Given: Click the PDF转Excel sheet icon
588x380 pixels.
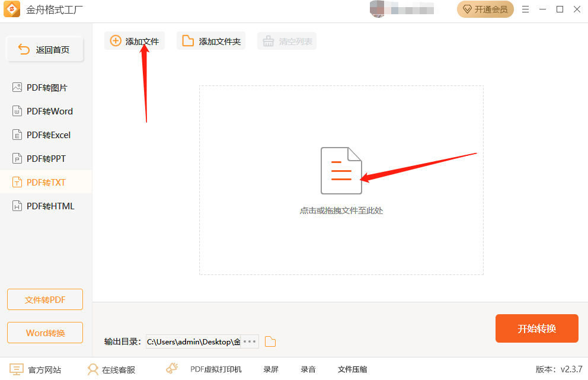Looking at the screenshot, I should pos(17,135).
